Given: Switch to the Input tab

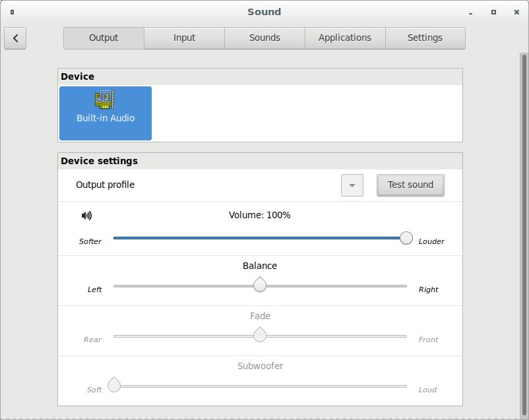Looking at the screenshot, I should click(x=184, y=38).
